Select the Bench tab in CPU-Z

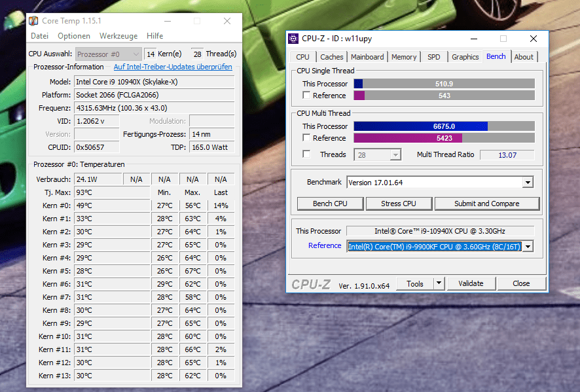[496, 56]
